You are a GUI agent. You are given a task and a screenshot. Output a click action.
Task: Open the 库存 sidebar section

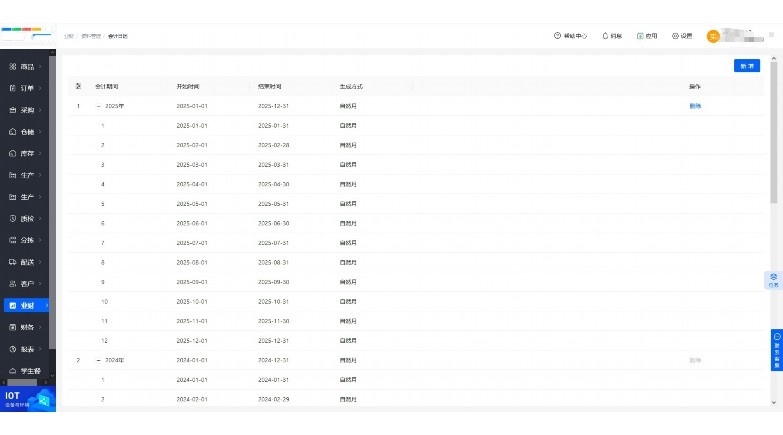tap(24, 153)
